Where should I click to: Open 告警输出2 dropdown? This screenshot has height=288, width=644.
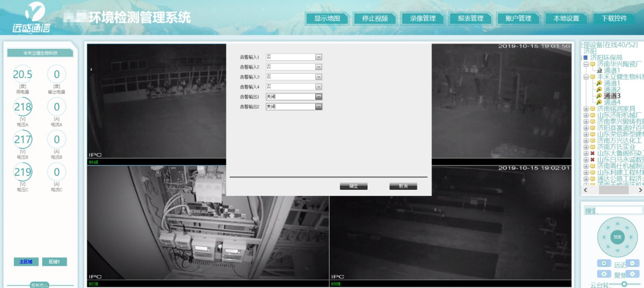(x=318, y=107)
